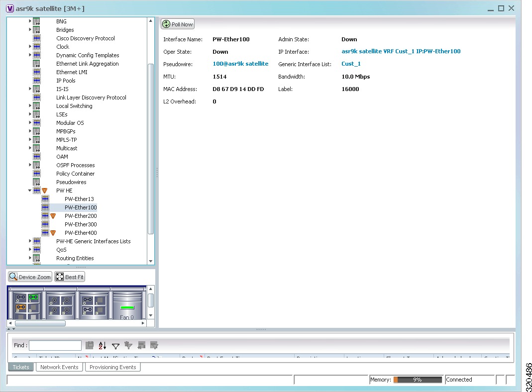532x392 pixels.
Task: Click the Policy Container node icon
Action: coord(37,174)
